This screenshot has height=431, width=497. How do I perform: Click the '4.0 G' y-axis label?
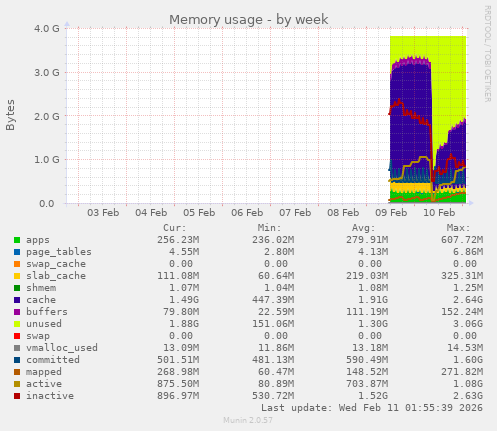click(x=47, y=29)
